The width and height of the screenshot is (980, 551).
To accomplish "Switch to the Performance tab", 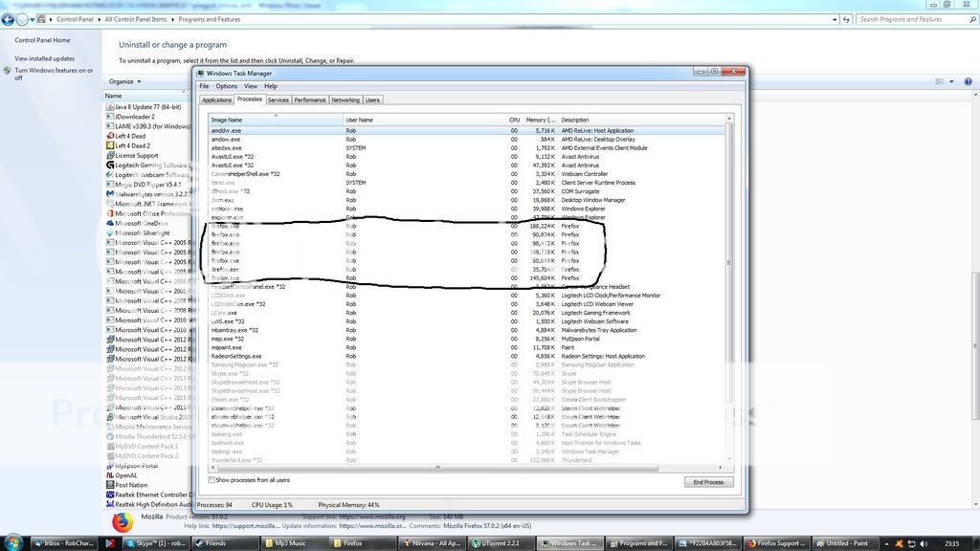I will 310,99.
